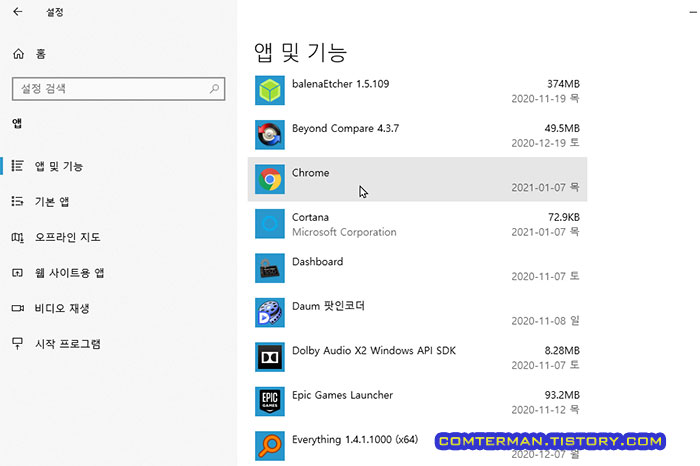Click the Epic Games Launcher icon
The width and height of the screenshot is (700, 466).
pos(270,401)
